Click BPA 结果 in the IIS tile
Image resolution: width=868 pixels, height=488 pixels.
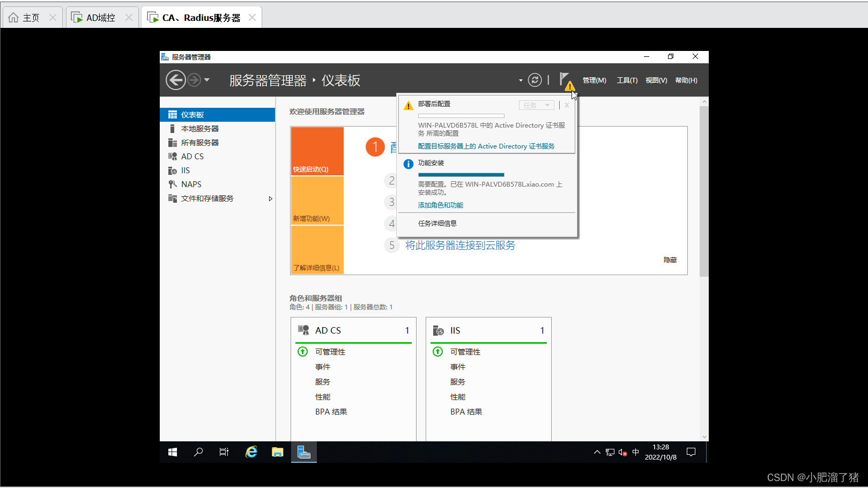(466, 412)
